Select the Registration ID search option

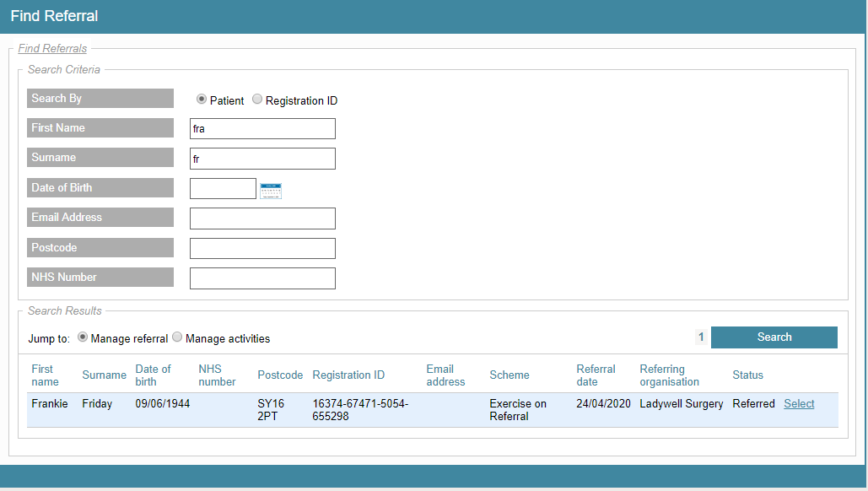(256, 99)
